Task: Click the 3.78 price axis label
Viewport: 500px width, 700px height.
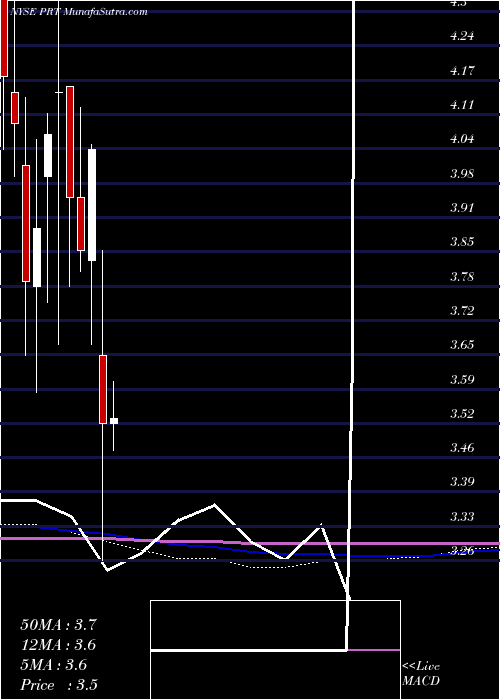Action: pos(462,277)
